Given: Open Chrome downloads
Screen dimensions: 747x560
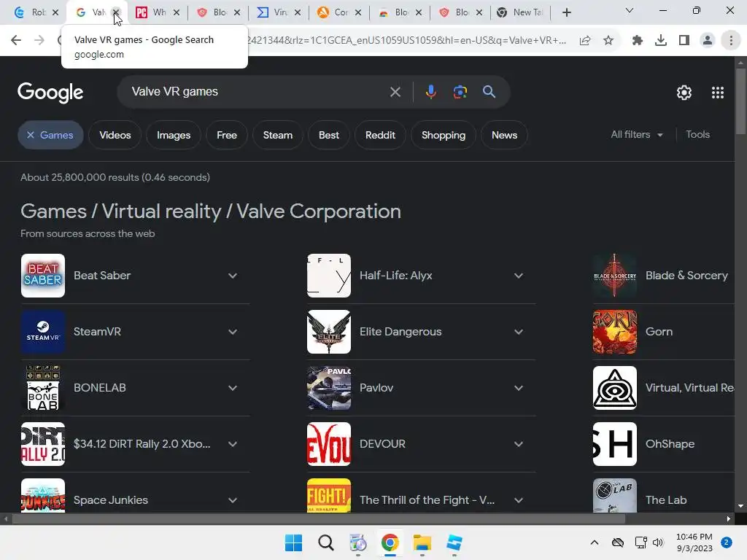Looking at the screenshot, I should tap(661, 41).
